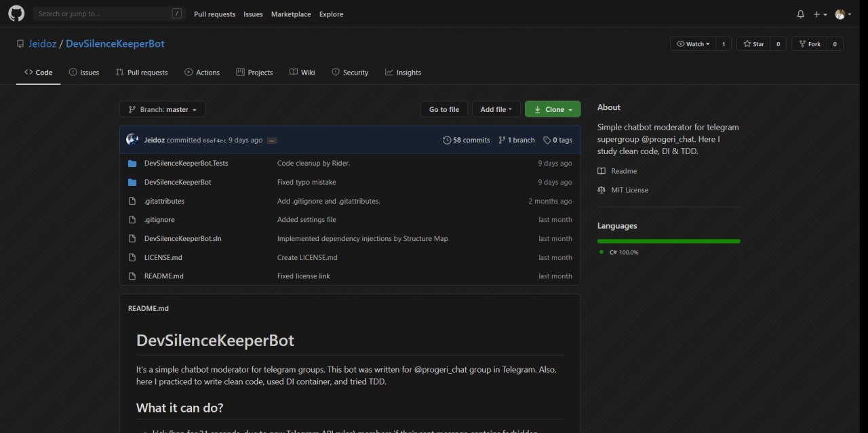Open Explore in top navigation
This screenshot has width=868, height=433.
click(331, 14)
